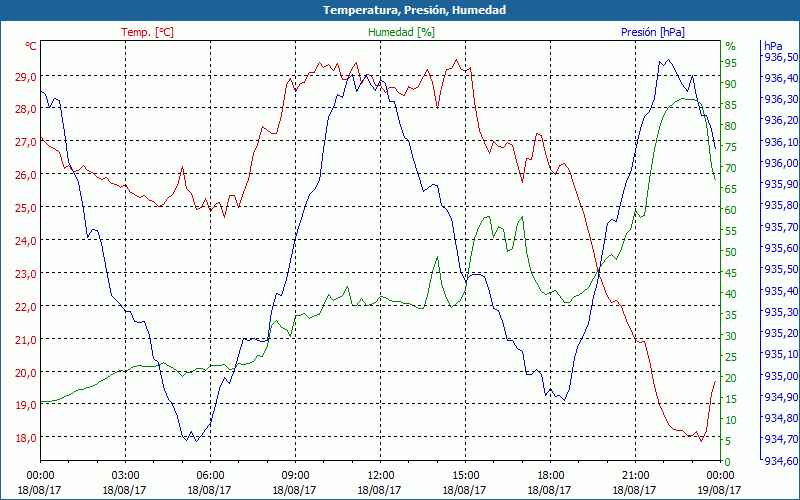Image resolution: width=800 pixels, height=500 pixels.
Task: Click the 06:00 time axis label
Action: (210, 475)
